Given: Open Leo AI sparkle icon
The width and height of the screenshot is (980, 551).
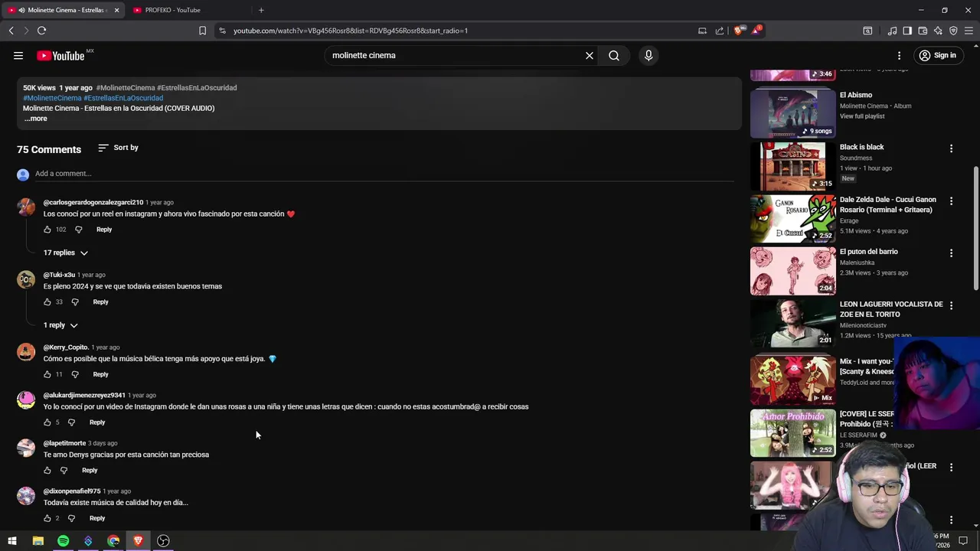Looking at the screenshot, I should coord(938,31).
